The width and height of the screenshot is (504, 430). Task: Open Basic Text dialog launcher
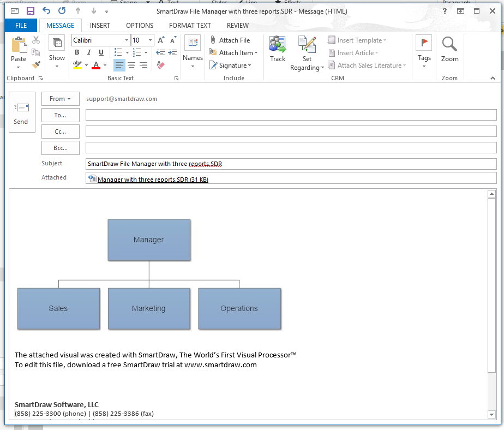click(176, 78)
